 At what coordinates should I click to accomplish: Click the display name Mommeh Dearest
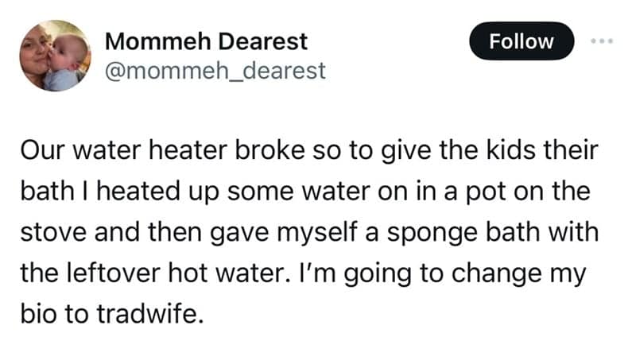206,41
